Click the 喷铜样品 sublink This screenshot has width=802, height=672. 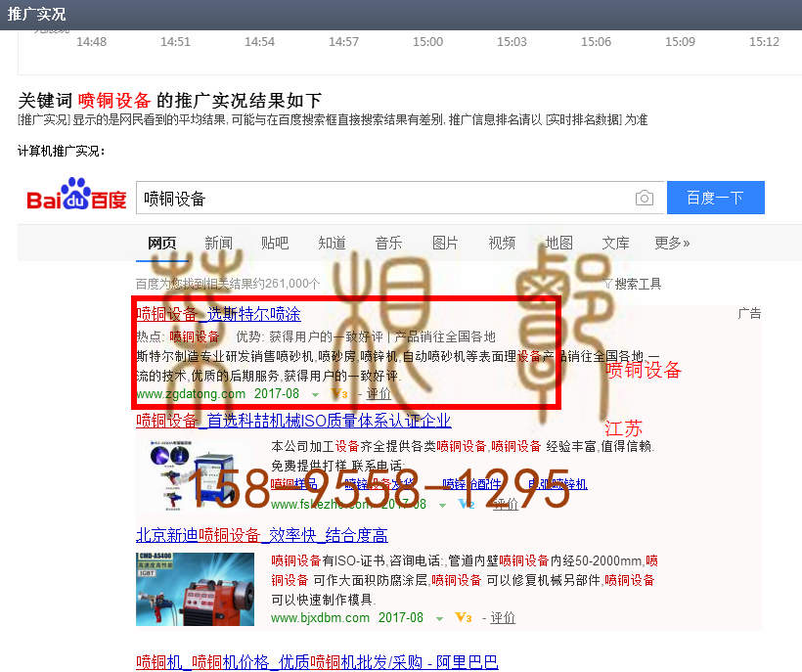coord(294,484)
